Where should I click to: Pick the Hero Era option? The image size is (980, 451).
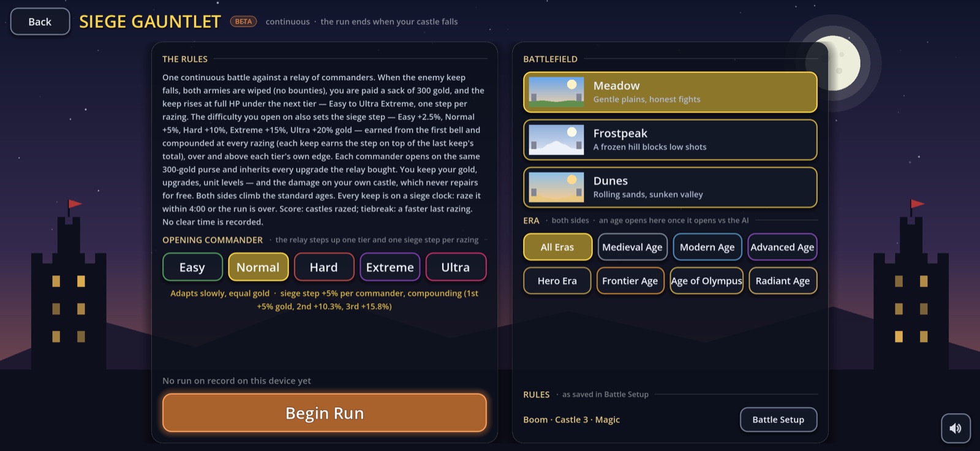click(x=557, y=281)
